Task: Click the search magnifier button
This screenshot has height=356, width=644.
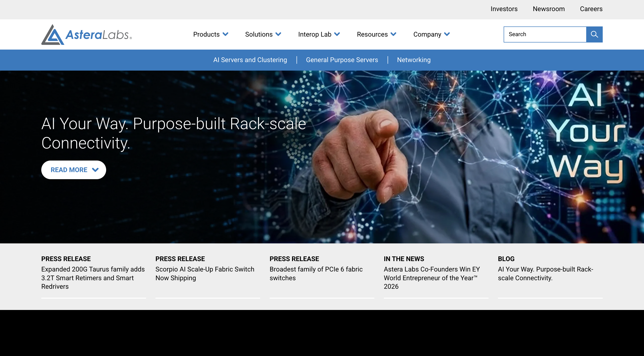Action: tap(594, 34)
